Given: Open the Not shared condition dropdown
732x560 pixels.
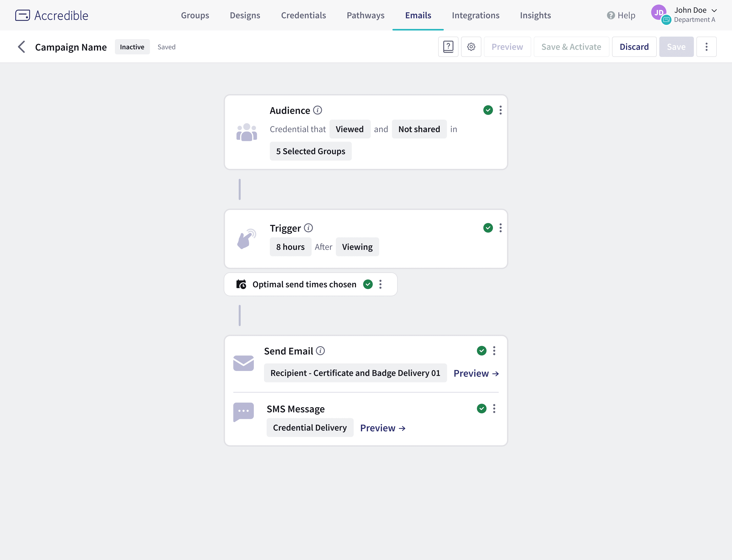Looking at the screenshot, I should click(419, 129).
